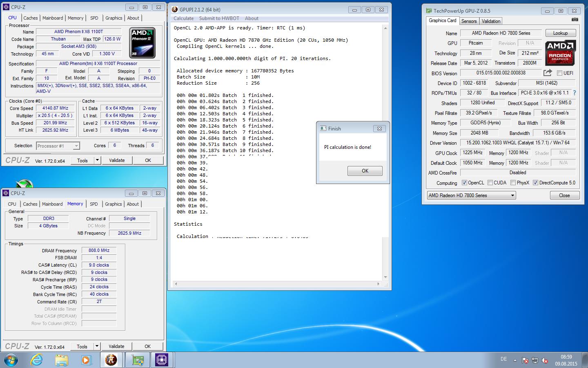
Task: Click the GPUPI title bar app icon
Action: click(x=175, y=9)
